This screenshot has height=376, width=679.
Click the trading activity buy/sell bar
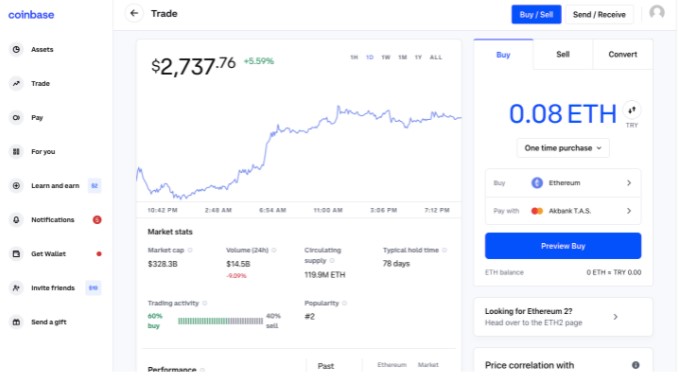click(x=220, y=321)
